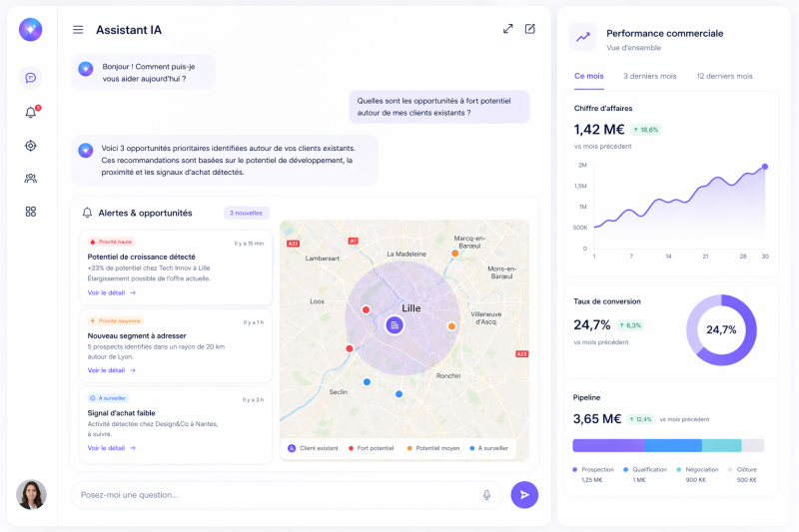Activate the microphone icon in question field
799x532 pixels.
(486, 495)
